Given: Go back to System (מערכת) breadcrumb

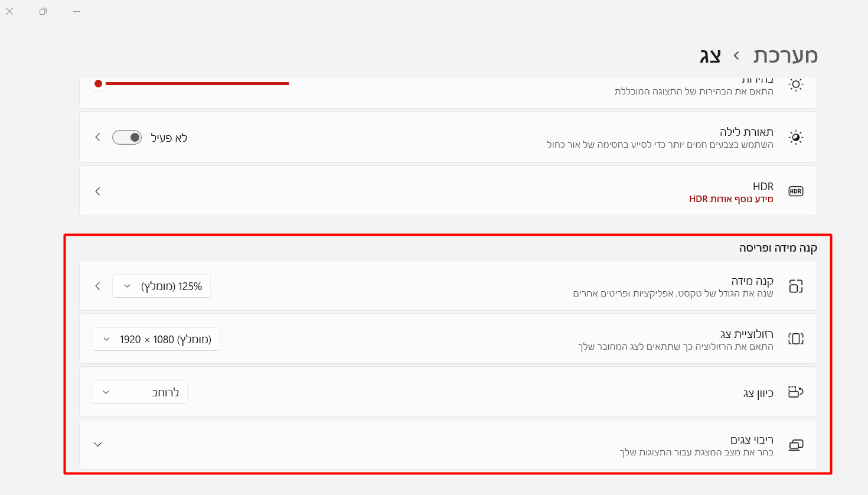Looking at the screenshot, I should (x=785, y=56).
